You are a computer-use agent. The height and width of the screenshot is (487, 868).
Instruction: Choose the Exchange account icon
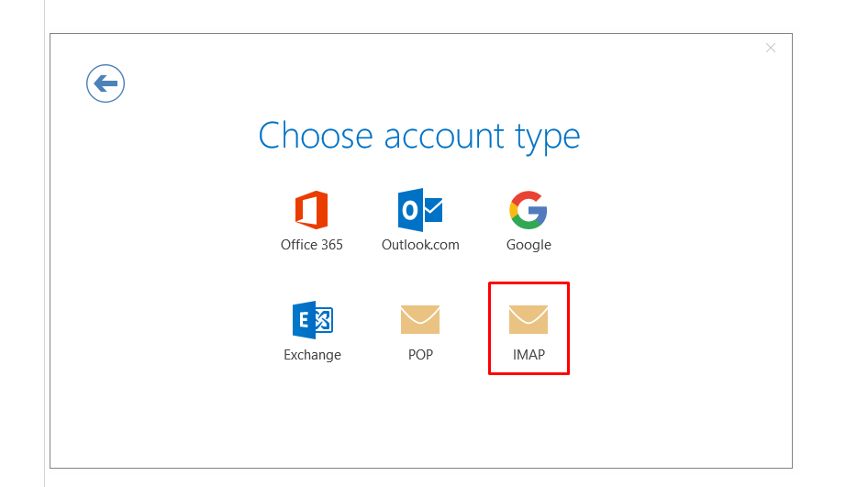click(x=312, y=320)
